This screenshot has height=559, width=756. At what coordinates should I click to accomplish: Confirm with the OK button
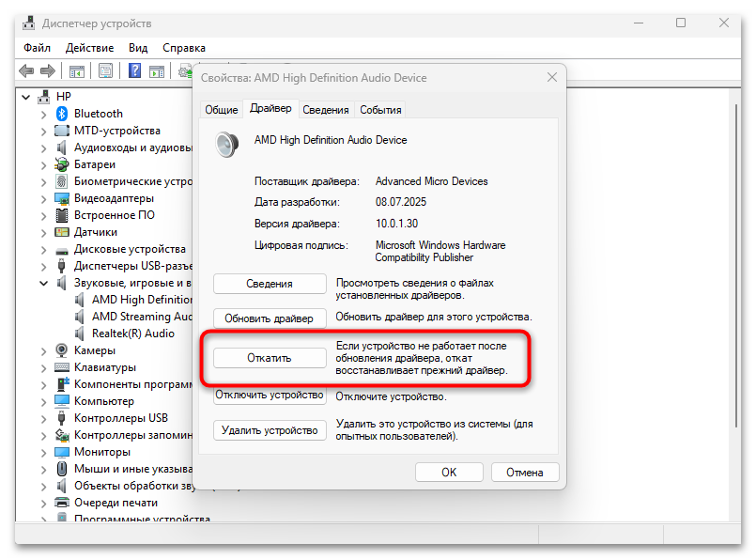(x=449, y=473)
